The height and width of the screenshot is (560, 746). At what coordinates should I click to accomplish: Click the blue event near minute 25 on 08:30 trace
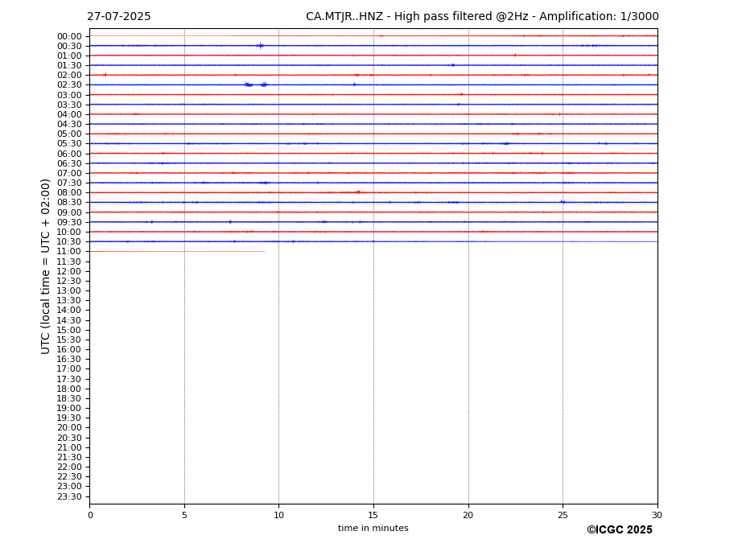point(563,202)
